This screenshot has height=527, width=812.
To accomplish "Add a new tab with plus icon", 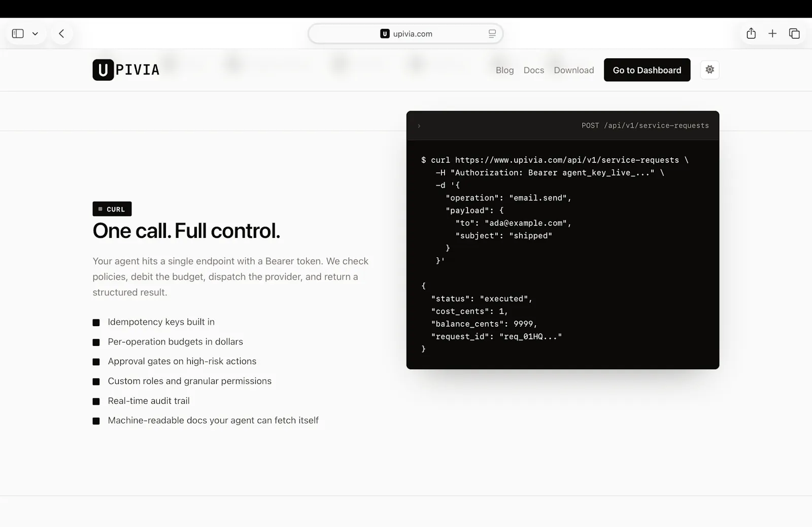I will tap(772, 33).
